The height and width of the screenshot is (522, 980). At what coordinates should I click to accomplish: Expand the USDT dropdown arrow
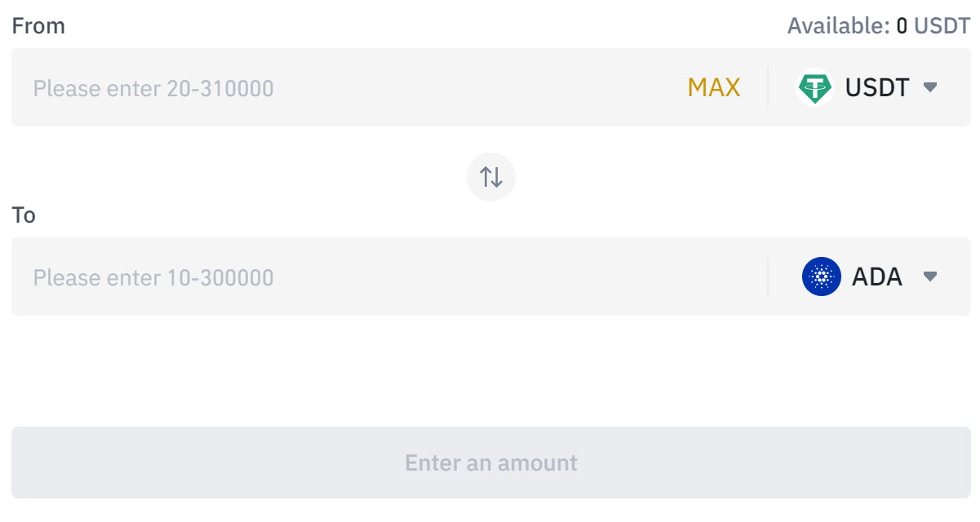point(929,87)
